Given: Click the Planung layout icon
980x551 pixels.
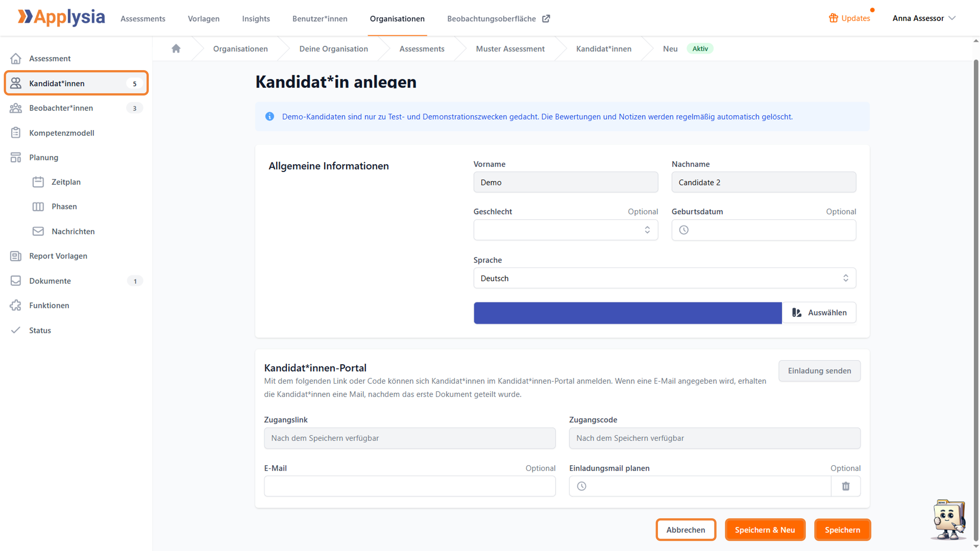Looking at the screenshot, I should coord(16,157).
